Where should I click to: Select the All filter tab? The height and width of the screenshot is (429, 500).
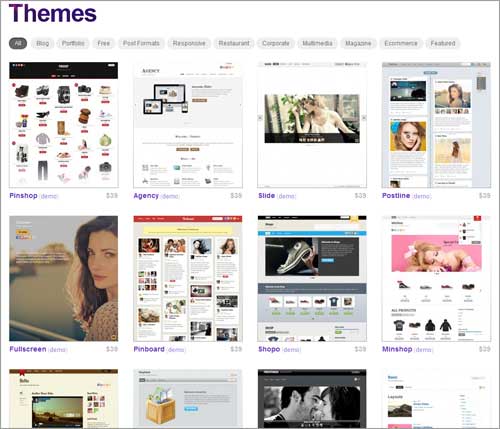point(18,43)
